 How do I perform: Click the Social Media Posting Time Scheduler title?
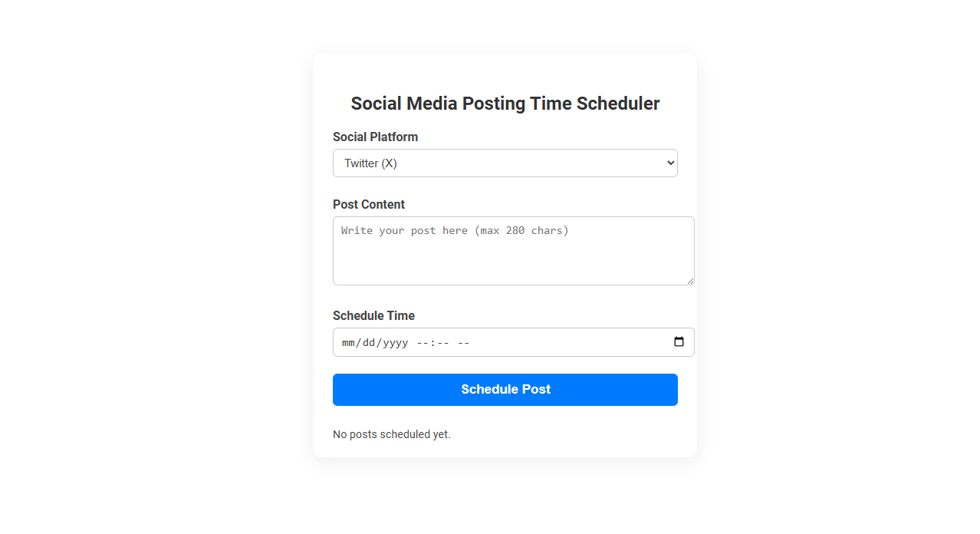505,103
